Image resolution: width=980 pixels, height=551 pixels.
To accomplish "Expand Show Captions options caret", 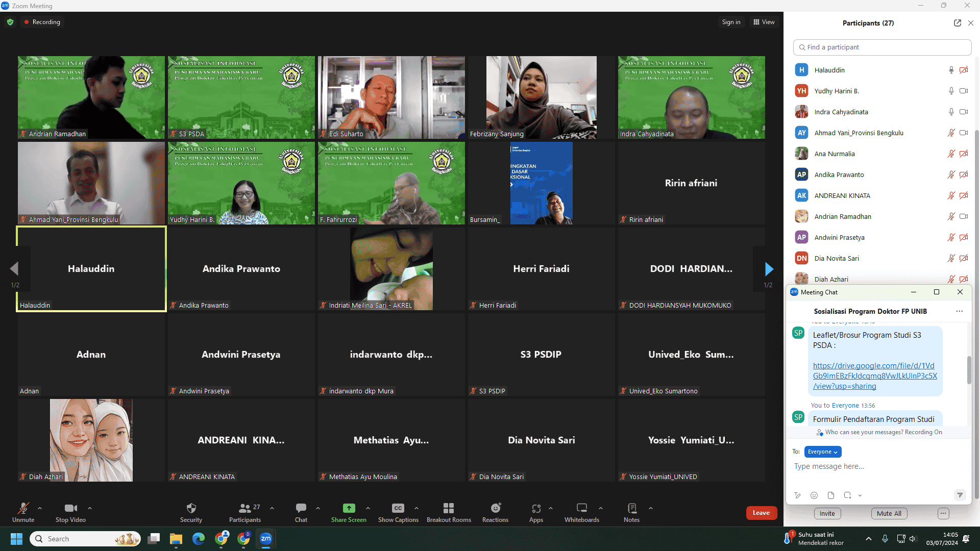I will tap(416, 508).
